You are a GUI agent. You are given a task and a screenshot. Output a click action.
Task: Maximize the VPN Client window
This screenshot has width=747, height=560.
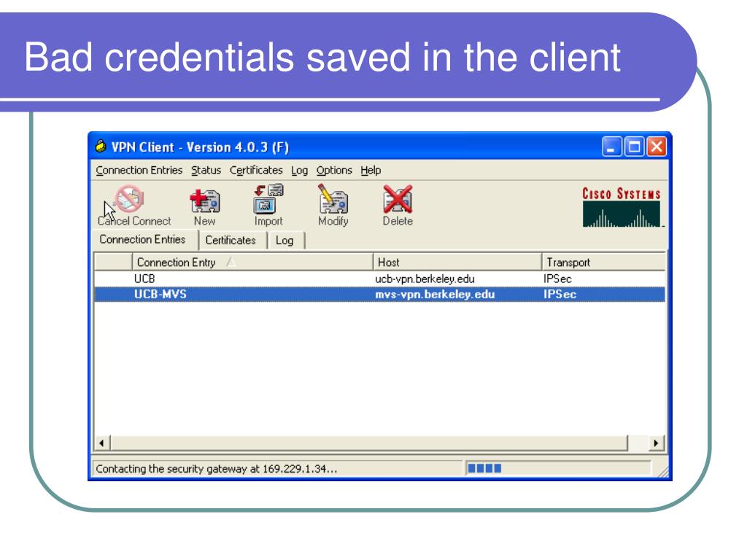point(635,147)
